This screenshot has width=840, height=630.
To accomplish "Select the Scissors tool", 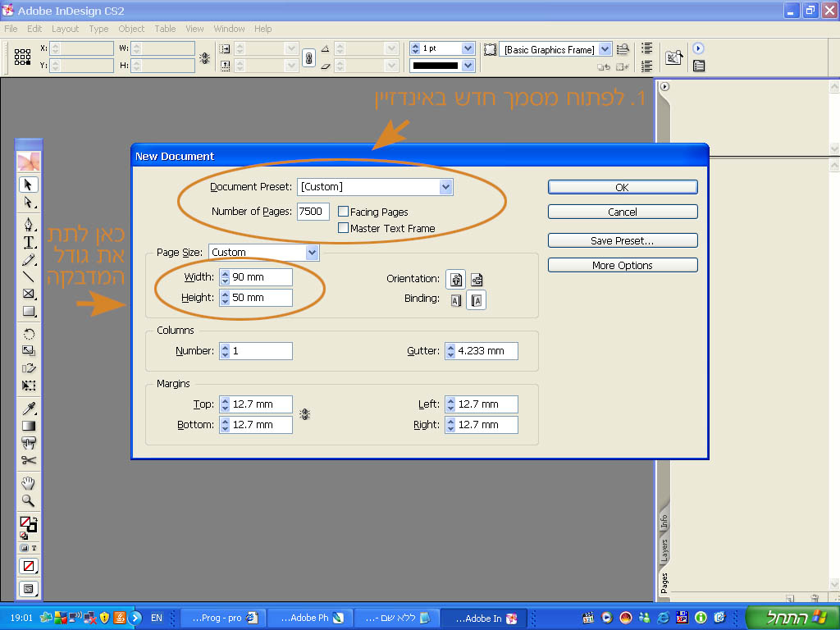I will pyautogui.click(x=29, y=460).
